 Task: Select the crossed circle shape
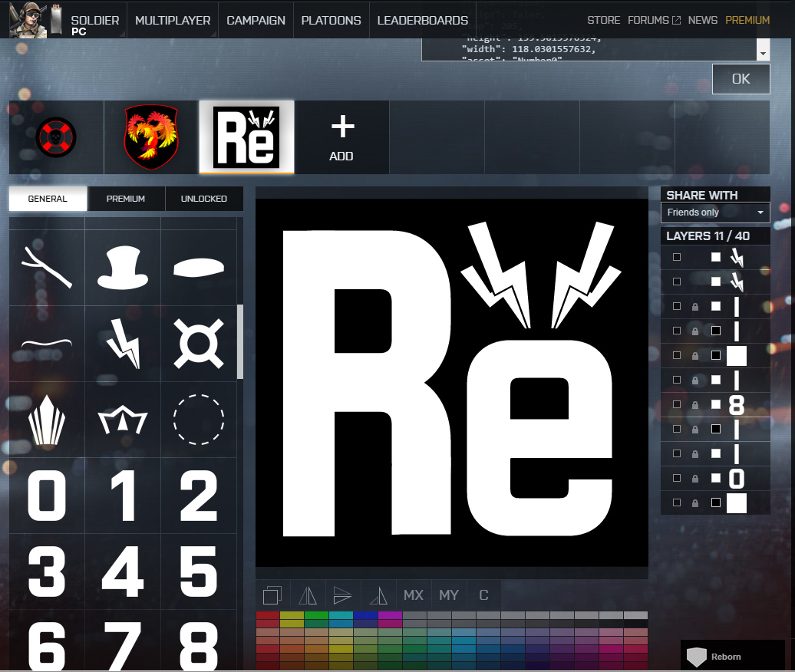click(199, 343)
